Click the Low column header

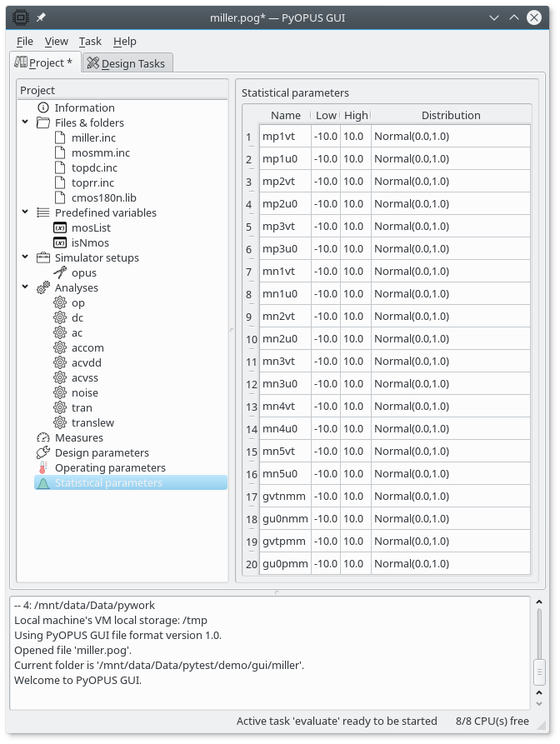point(326,115)
